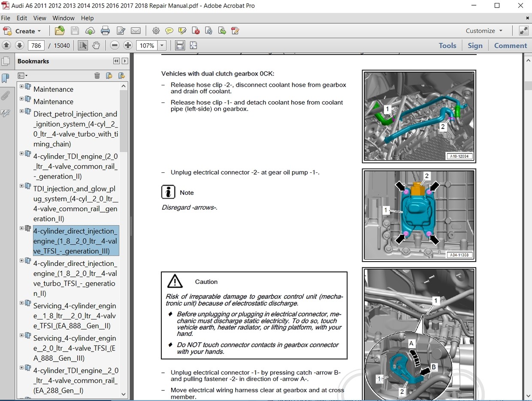Click the page number input field
Screen dimensions: 532x401
pos(36,45)
